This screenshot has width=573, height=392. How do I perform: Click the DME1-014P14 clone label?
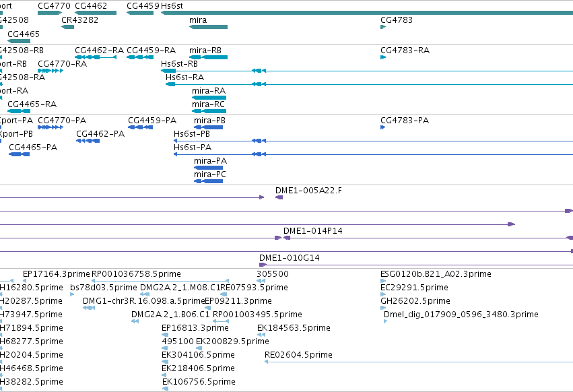(313, 231)
